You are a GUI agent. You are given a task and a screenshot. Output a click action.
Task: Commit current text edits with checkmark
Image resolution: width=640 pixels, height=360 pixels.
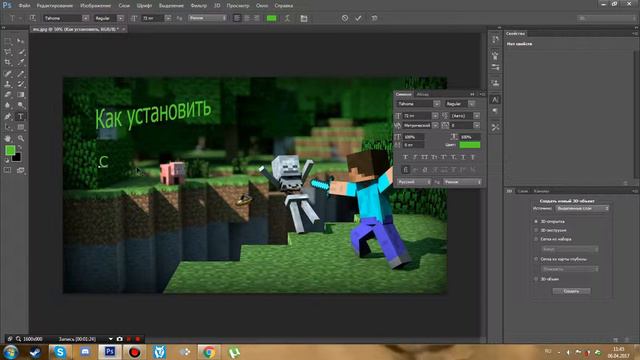click(x=358, y=18)
